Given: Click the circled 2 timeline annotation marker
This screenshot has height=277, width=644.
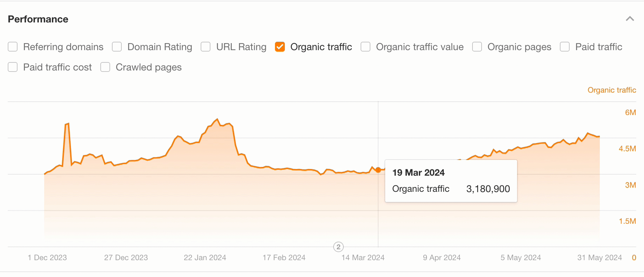Looking at the screenshot, I should point(338,247).
